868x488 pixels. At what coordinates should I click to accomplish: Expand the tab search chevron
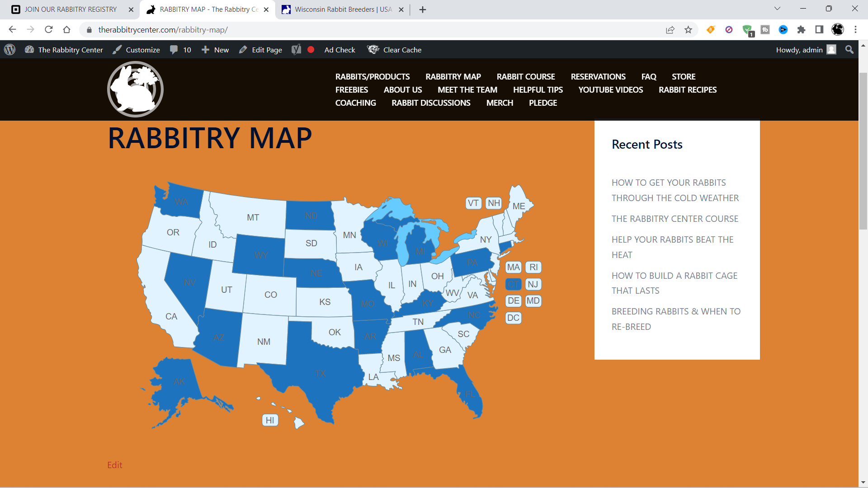[777, 9]
